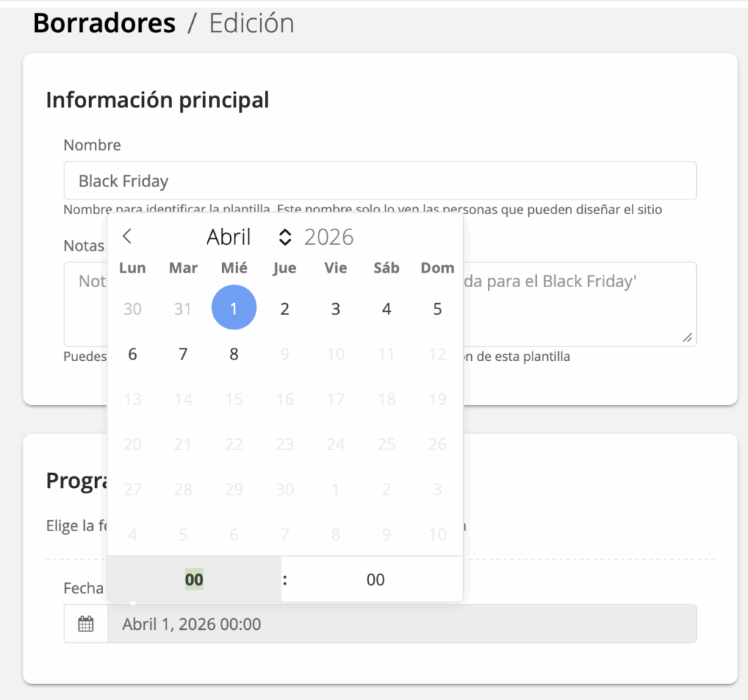Click the calendar icon beside the date field
This screenshot has width=748, height=700.
86,624
